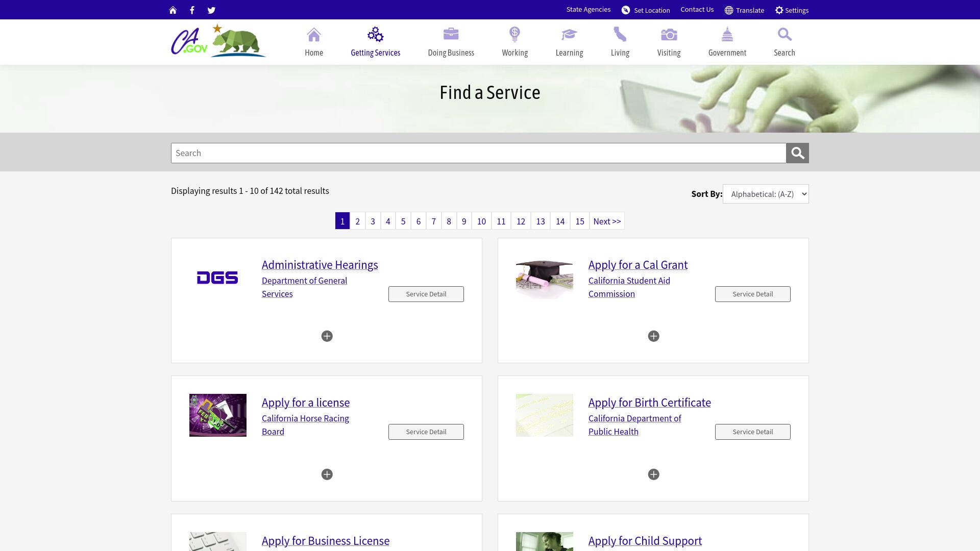Image resolution: width=980 pixels, height=551 pixels.
Task: Click inside the Search text field
Action: pyautogui.click(x=478, y=153)
